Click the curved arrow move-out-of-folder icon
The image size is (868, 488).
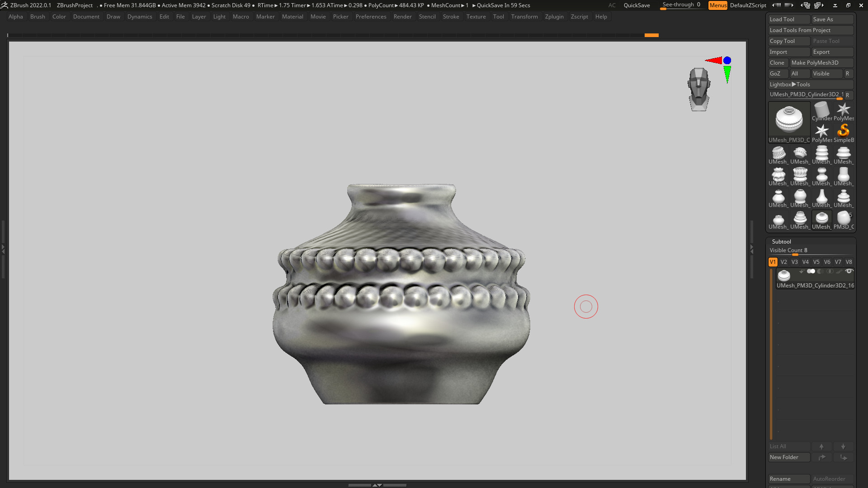pos(821,457)
